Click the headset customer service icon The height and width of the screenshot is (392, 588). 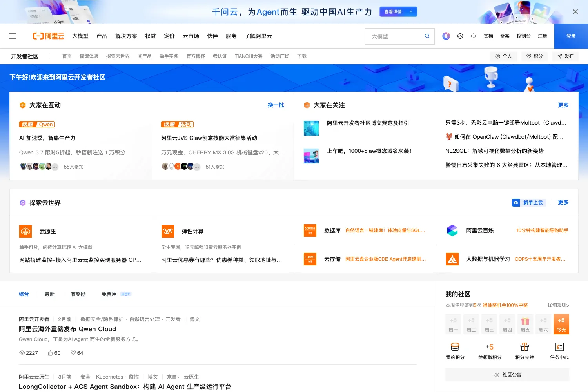pos(474,36)
